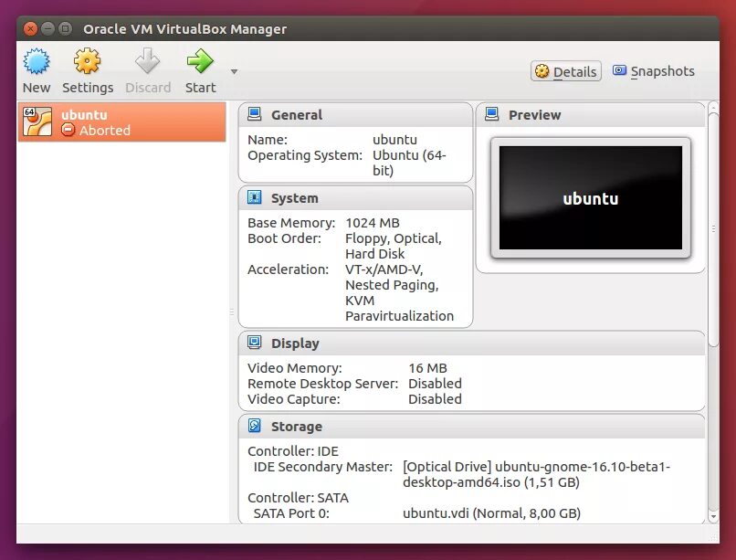The image size is (736, 560).
Task: Click the ubuntu VM 64-bit OS icon
Action: (x=37, y=122)
